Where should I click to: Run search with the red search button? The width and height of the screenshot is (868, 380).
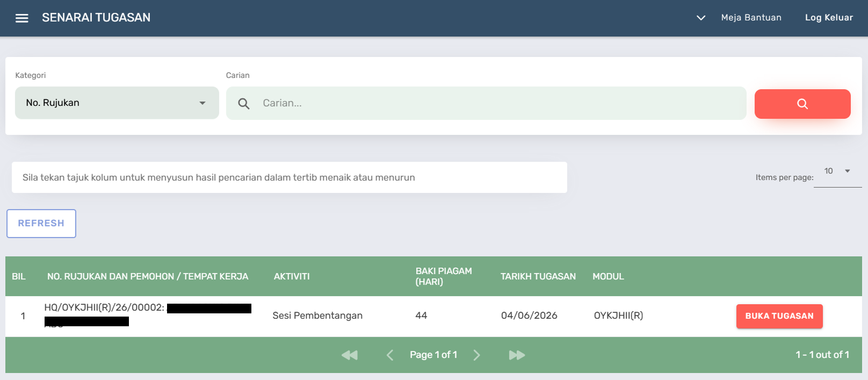coord(802,104)
